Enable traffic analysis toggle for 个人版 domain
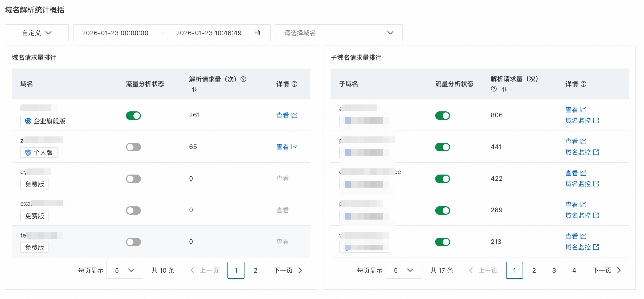Viewport: 644px width, 299px height. click(x=133, y=147)
